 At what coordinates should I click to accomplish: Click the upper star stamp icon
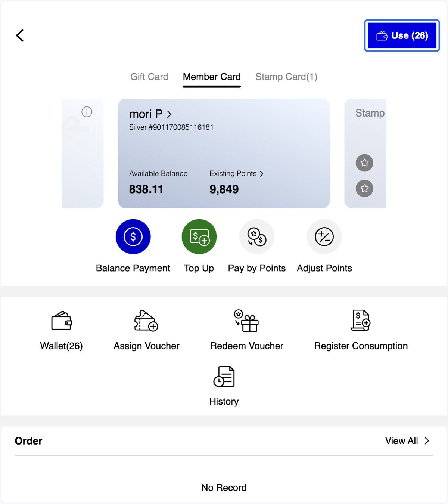pos(364,163)
